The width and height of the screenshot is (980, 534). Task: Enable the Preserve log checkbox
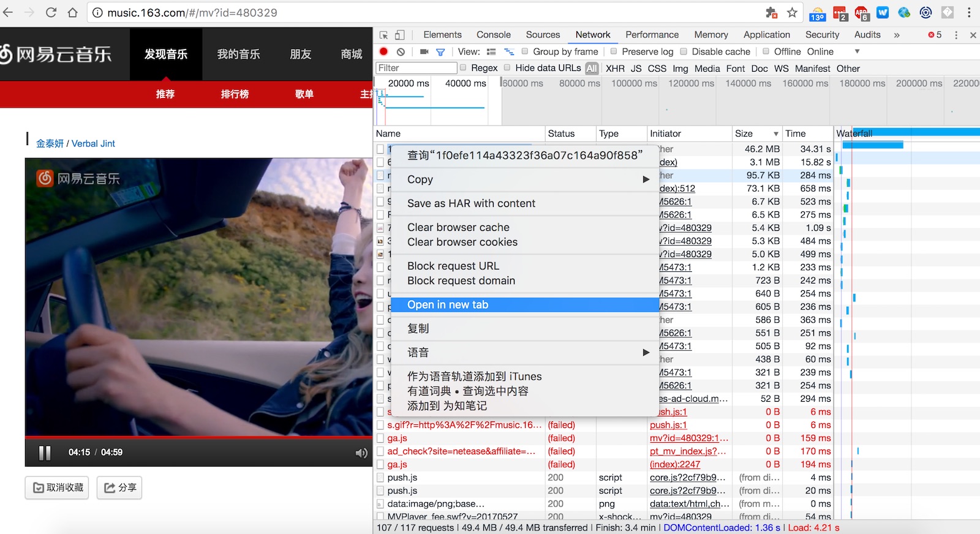tap(614, 51)
